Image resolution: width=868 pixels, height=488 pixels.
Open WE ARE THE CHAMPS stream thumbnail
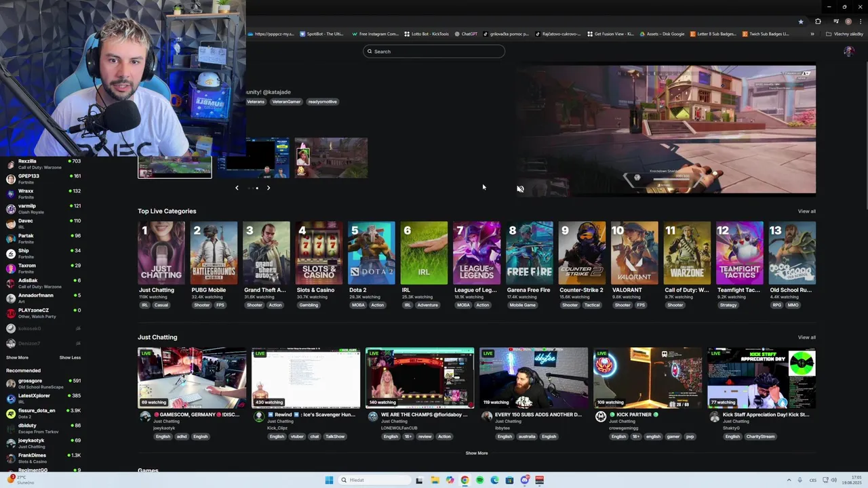point(420,378)
